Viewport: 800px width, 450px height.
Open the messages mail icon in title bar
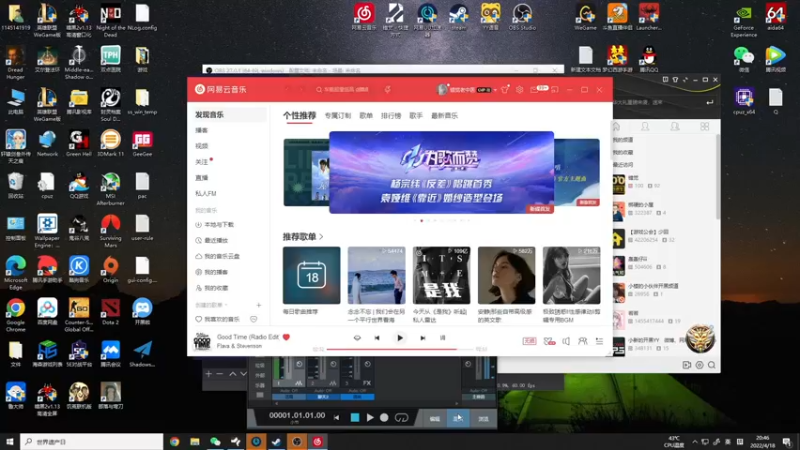point(534,89)
